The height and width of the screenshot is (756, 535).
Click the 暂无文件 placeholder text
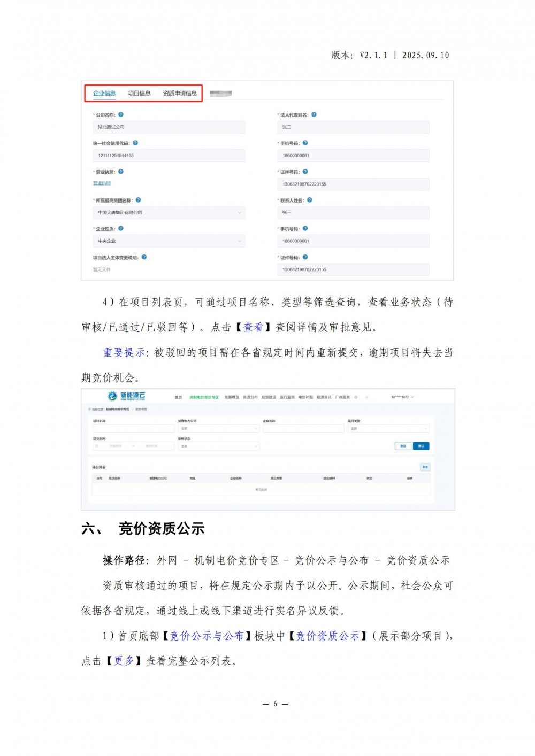(x=102, y=269)
